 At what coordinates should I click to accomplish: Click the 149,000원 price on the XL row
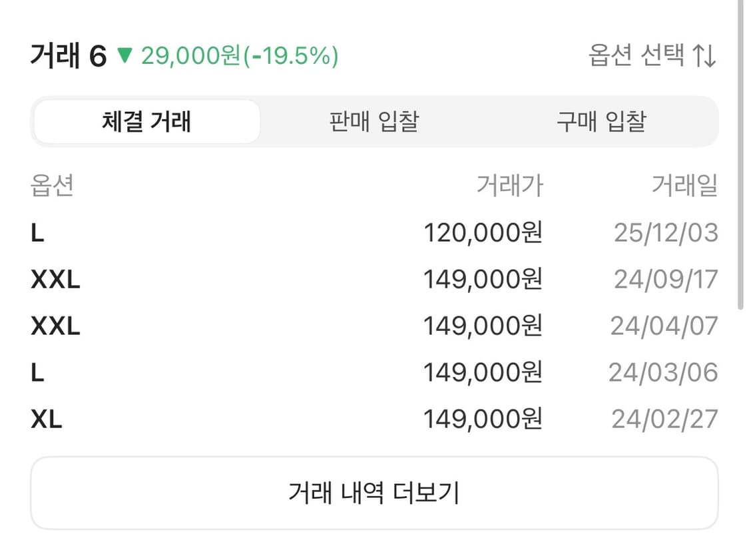[x=484, y=419]
